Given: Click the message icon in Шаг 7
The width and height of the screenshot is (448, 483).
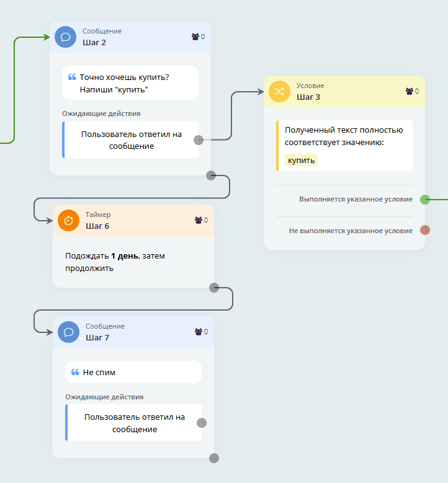Looking at the screenshot, I should pyautogui.click(x=68, y=332).
